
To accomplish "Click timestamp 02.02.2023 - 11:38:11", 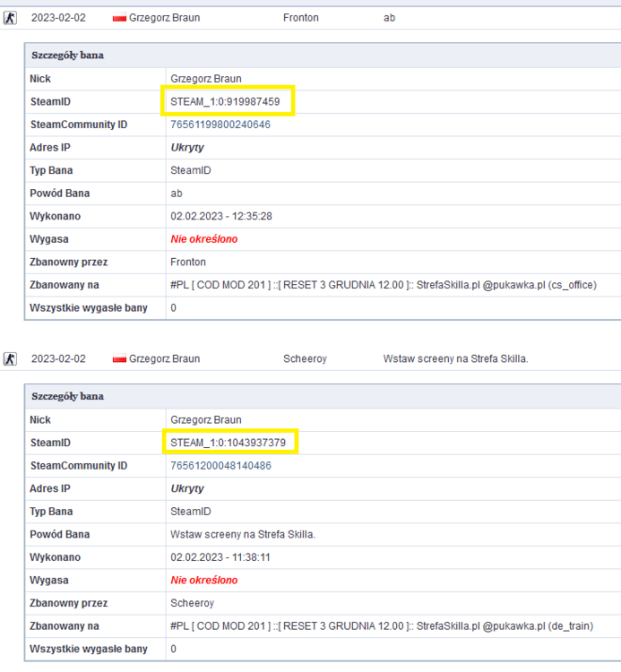I will point(220,557).
